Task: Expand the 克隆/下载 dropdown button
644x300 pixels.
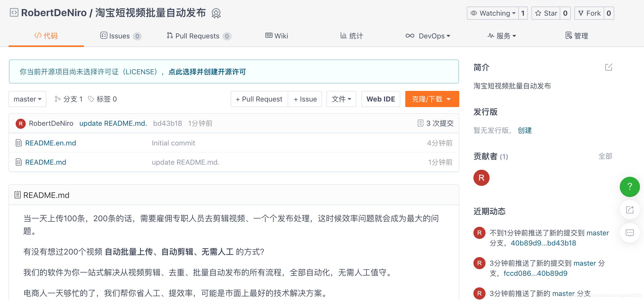Action: click(x=432, y=99)
